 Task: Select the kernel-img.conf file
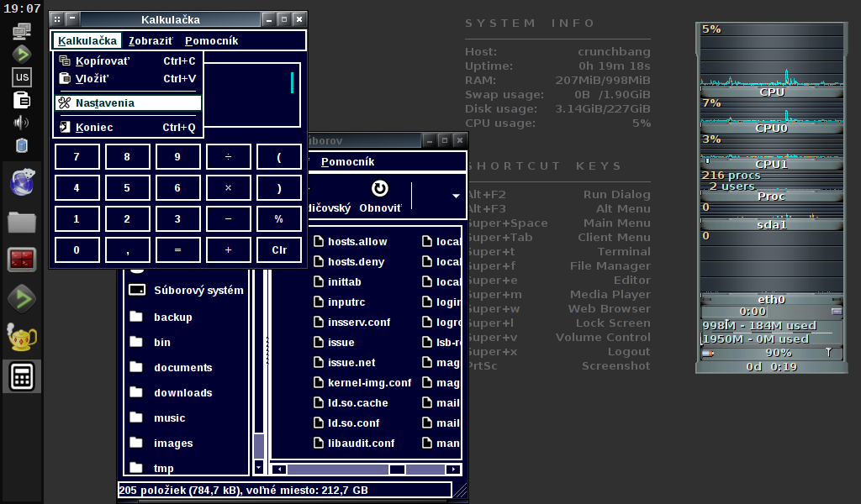[x=362, y=383]
